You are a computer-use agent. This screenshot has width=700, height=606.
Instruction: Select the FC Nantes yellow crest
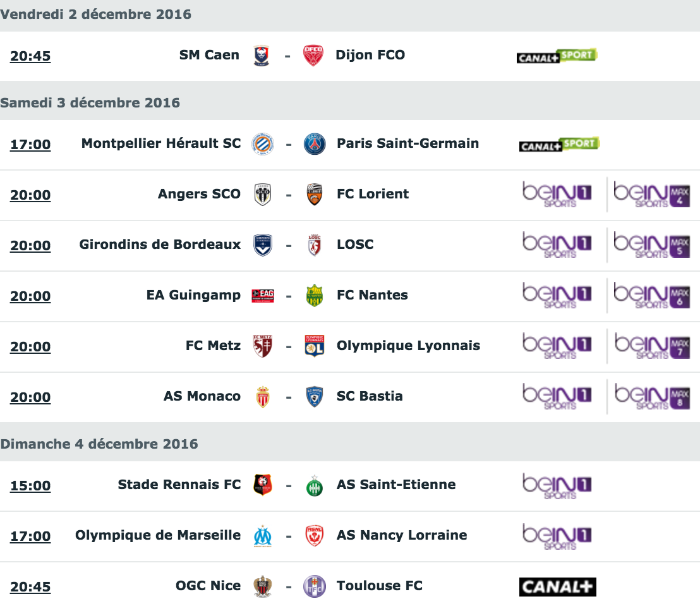(x=314, y=296)
